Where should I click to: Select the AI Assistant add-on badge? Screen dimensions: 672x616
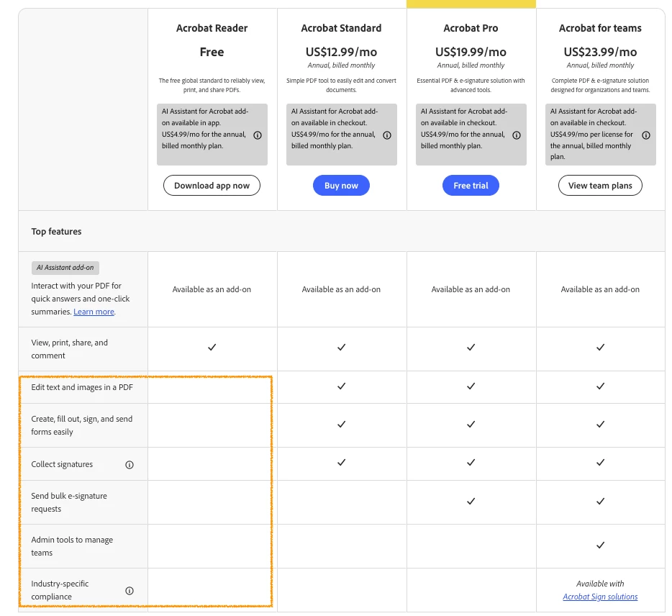(65, 268)
